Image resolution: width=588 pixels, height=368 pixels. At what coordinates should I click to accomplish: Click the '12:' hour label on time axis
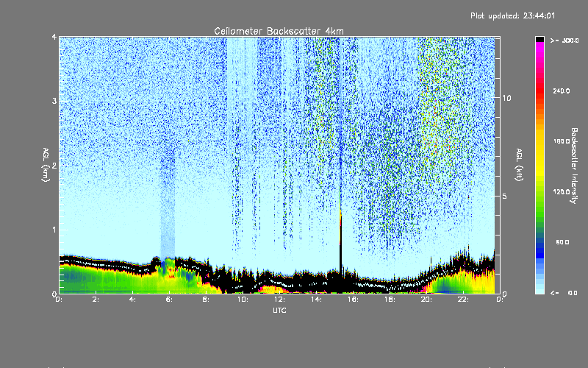point(279,300)
